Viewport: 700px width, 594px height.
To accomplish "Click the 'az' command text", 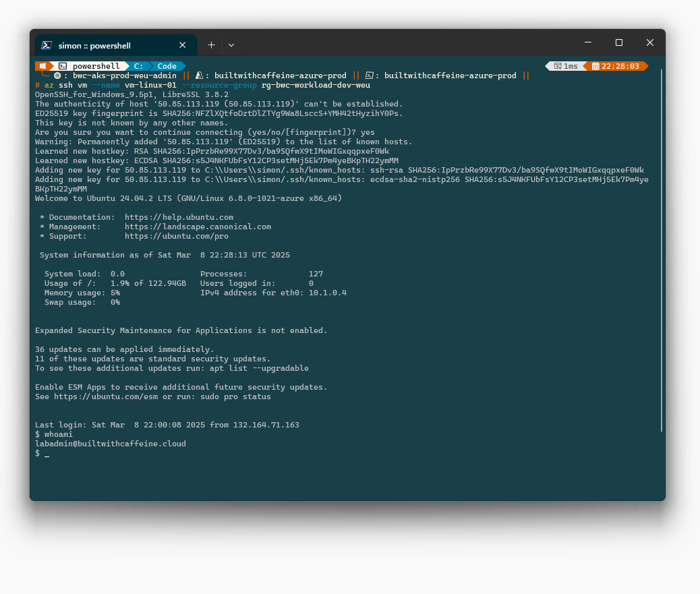I will tap(49, 85).
